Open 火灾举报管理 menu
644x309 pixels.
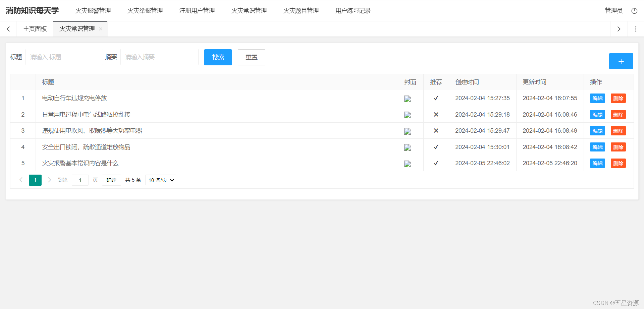pos(145,11)
